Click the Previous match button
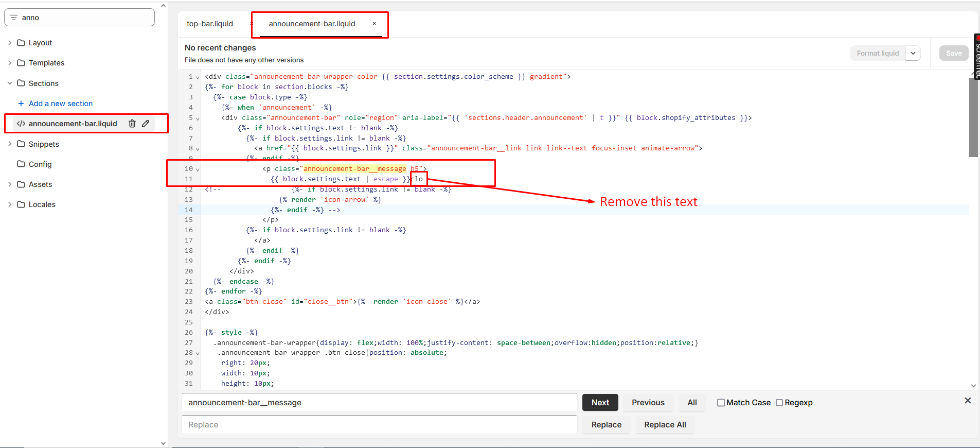 point(648,403)
